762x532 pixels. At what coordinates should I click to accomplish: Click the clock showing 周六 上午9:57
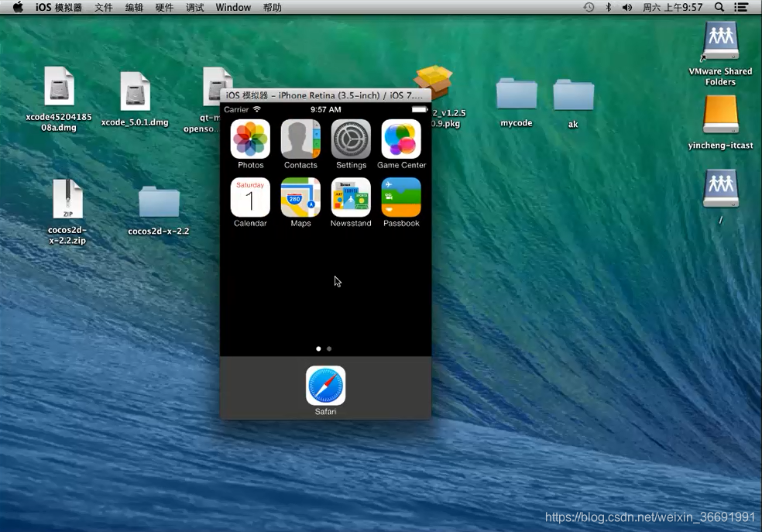click(673, 7)
